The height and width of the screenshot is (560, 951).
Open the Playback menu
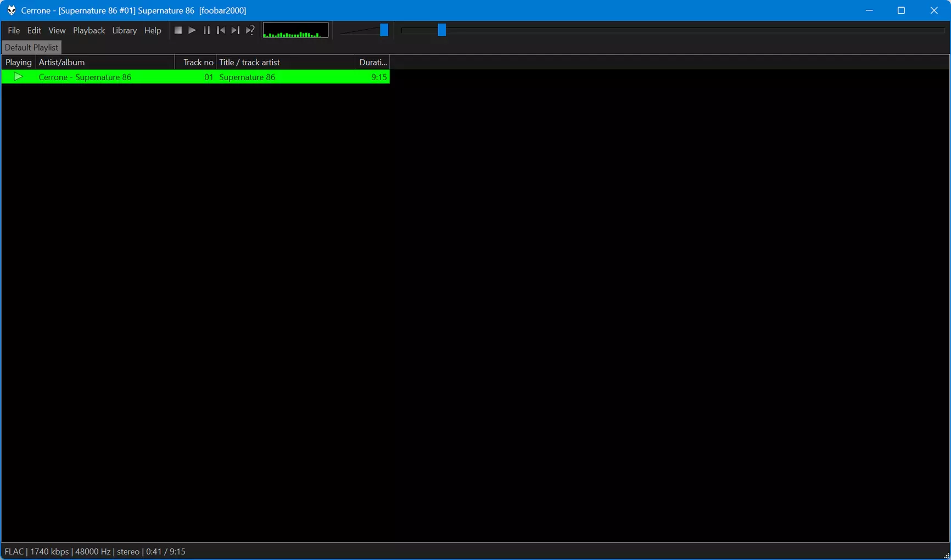[89, 30]
